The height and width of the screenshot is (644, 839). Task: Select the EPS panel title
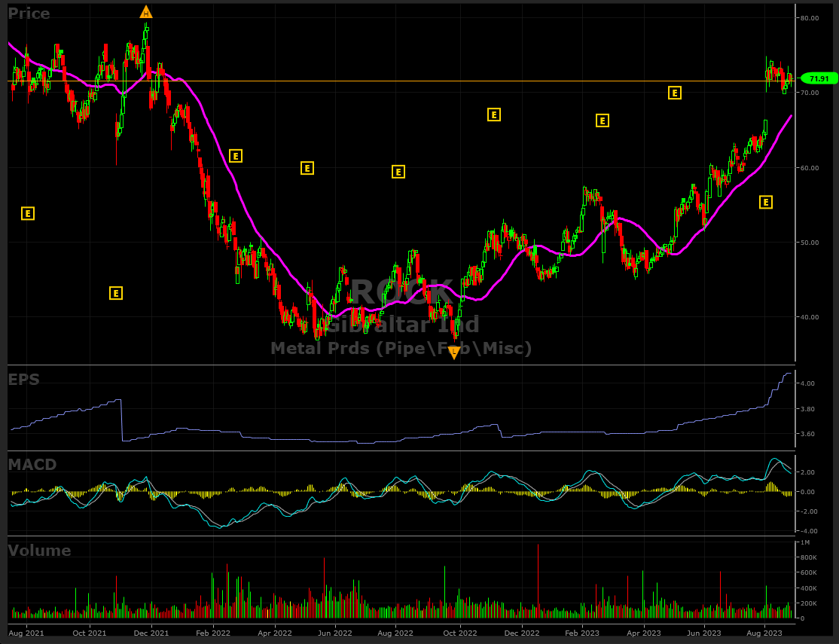click(x=23, y=379)
